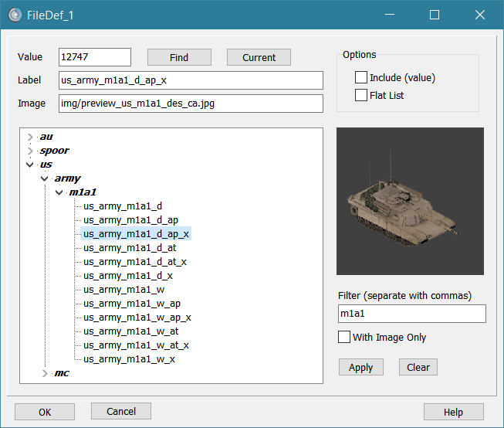Viewport: 504px width, 428px height.
Task: Collapse the m1a1 tree branch
Action: coord(59,192)
